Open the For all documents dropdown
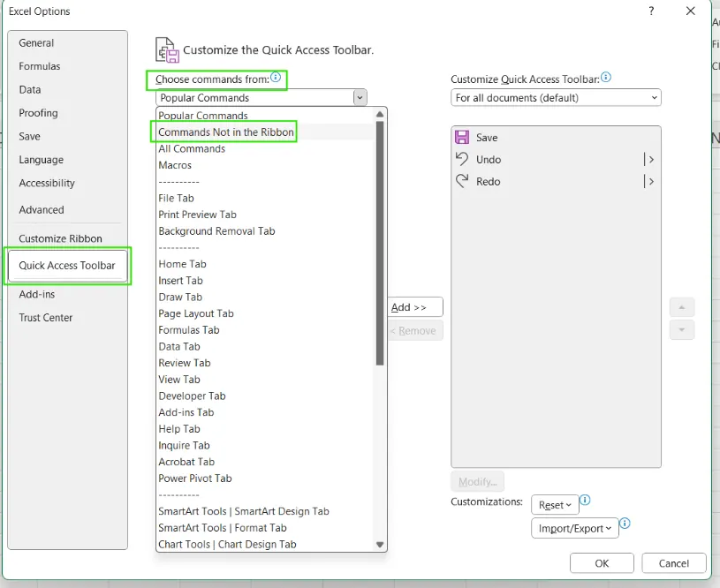 coord(556,98)
